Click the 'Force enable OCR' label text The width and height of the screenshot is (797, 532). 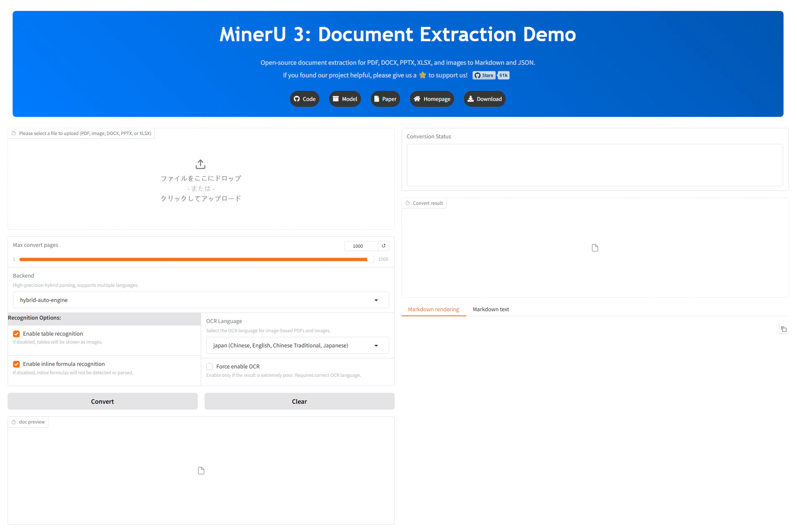click(x=238, y=367)
